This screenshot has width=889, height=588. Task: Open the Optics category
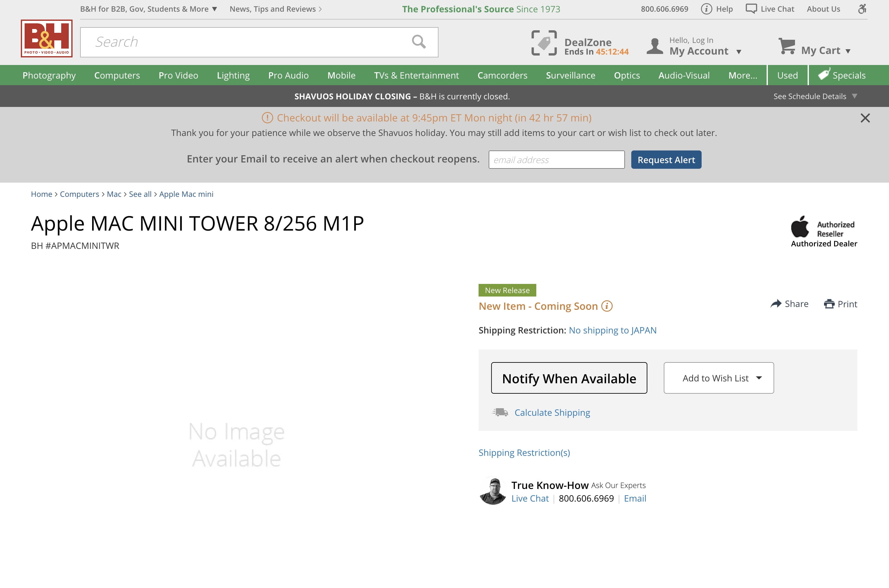coord(627,75)
